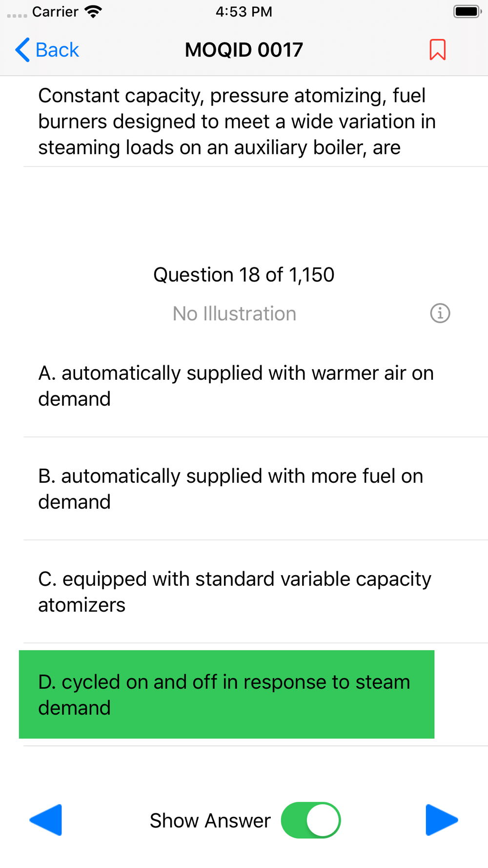Screen dimensions: 488x868
Task: Choose answer B about more fuel
Action: 230,489
